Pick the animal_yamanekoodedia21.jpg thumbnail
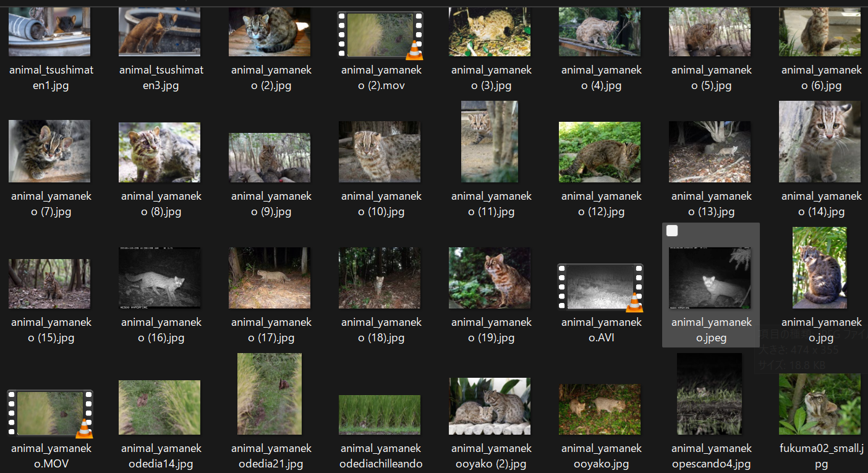The width and height of the screenshot is (868, 473). point(270,394)
